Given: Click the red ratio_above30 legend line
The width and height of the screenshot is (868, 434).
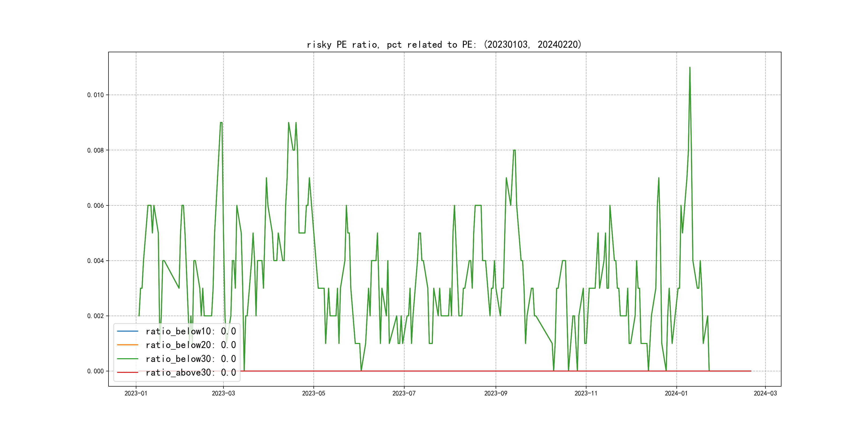Looking at the screenshot, I should tap(127, 372).
